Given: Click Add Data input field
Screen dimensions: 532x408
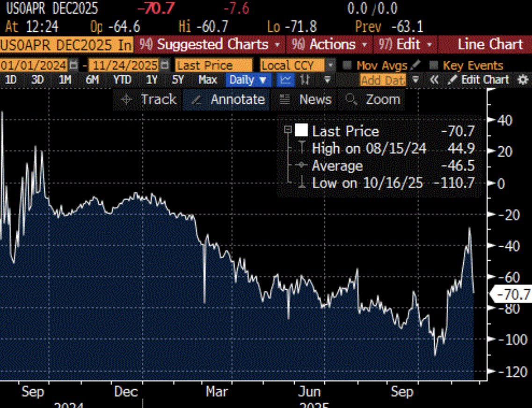Looking at the screenshot, I should pyautogui.click(x=383, y=80).
